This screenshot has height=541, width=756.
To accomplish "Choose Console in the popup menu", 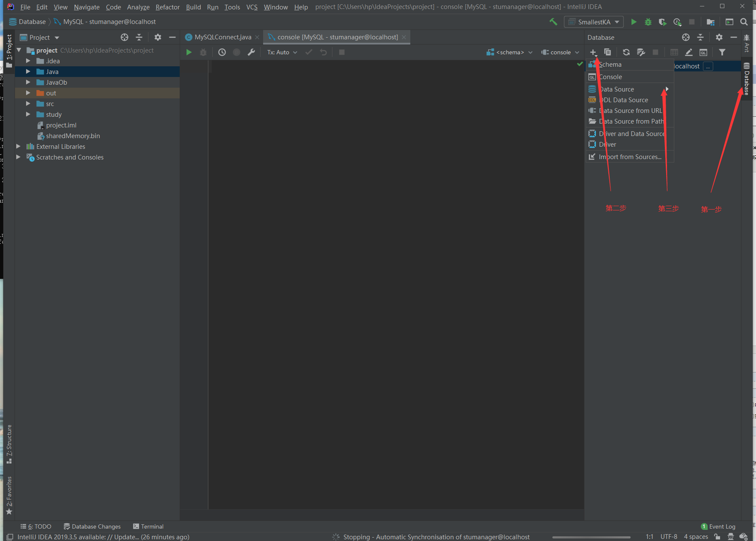I will [x=629, y=77].
